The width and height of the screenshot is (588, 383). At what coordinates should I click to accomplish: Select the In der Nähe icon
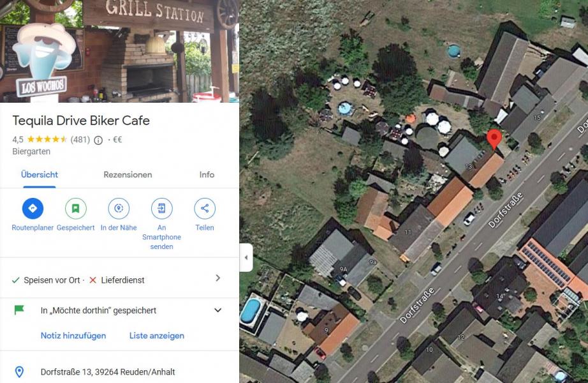tap(119, 208)
